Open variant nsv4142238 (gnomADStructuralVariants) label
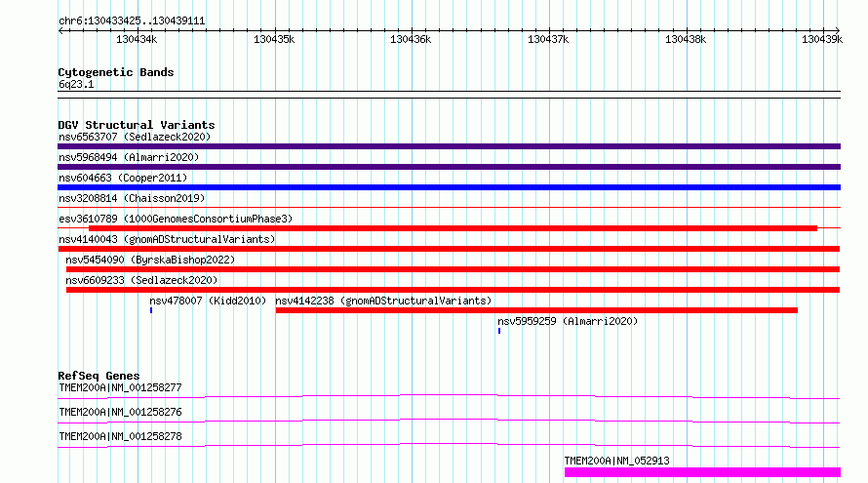This screenshot has height=483, width=868. (383, 301)
